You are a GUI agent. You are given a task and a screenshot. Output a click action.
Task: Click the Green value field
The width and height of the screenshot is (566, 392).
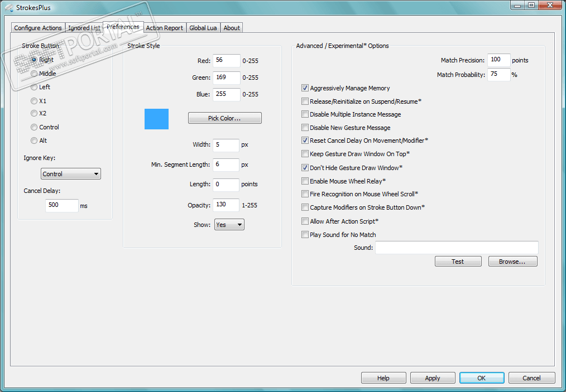pos(226,78)
